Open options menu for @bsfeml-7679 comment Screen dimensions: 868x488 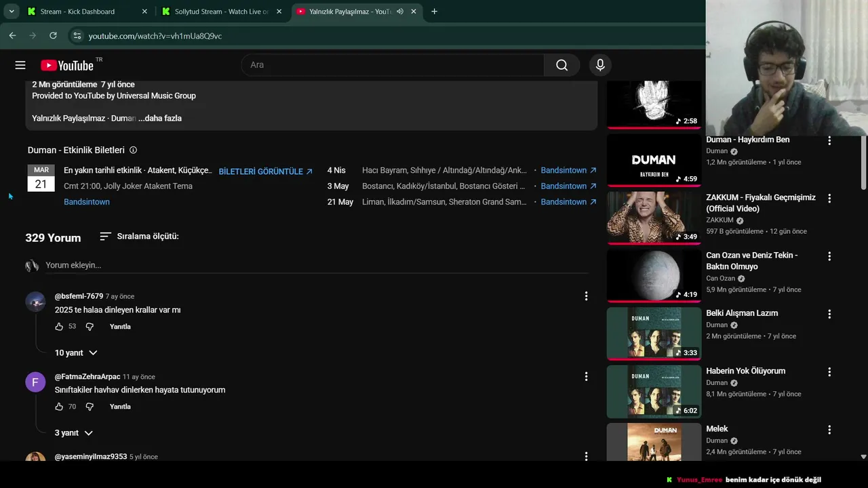(587, 296)
